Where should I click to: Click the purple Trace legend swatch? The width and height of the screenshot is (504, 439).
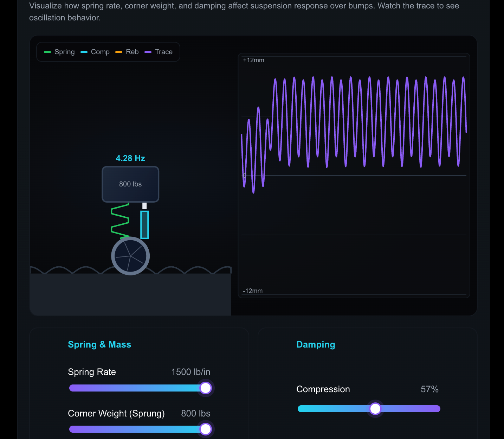[148, 52]
